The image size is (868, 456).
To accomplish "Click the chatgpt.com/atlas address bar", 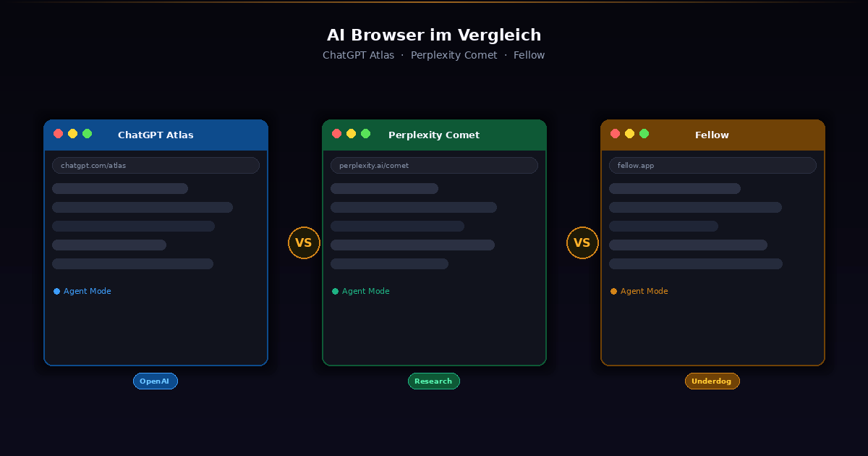I will point(156,165).
